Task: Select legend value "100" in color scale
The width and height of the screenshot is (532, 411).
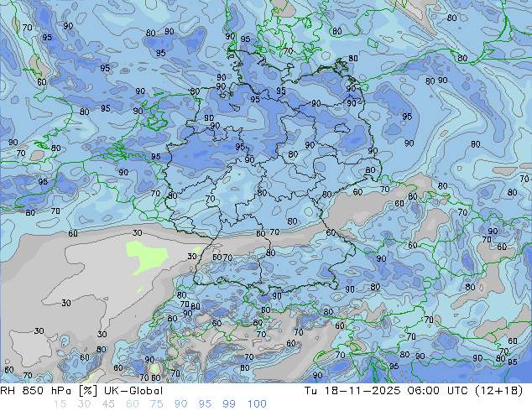Action: pos(257,404)
